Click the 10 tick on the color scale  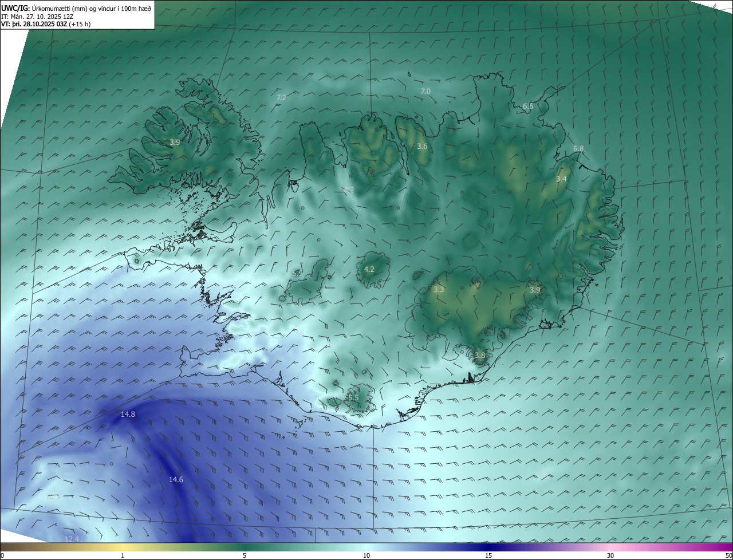click(x=366, y=555)
